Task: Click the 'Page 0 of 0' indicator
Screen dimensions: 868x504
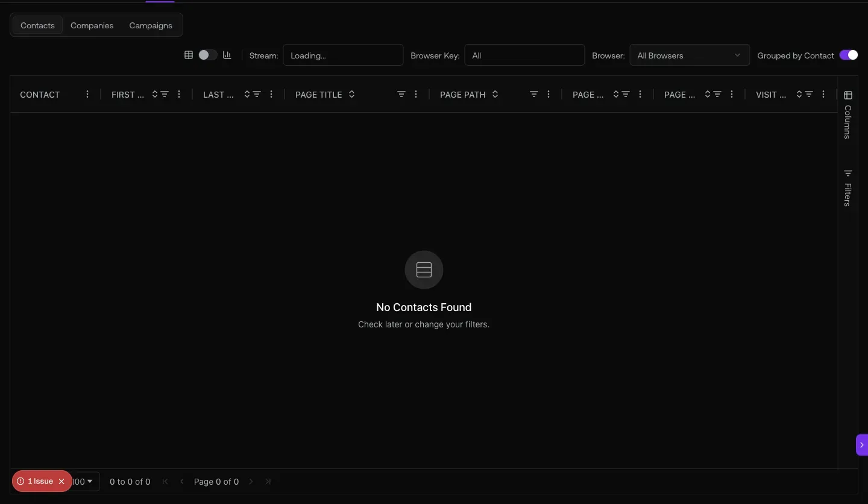Action: 216,481
